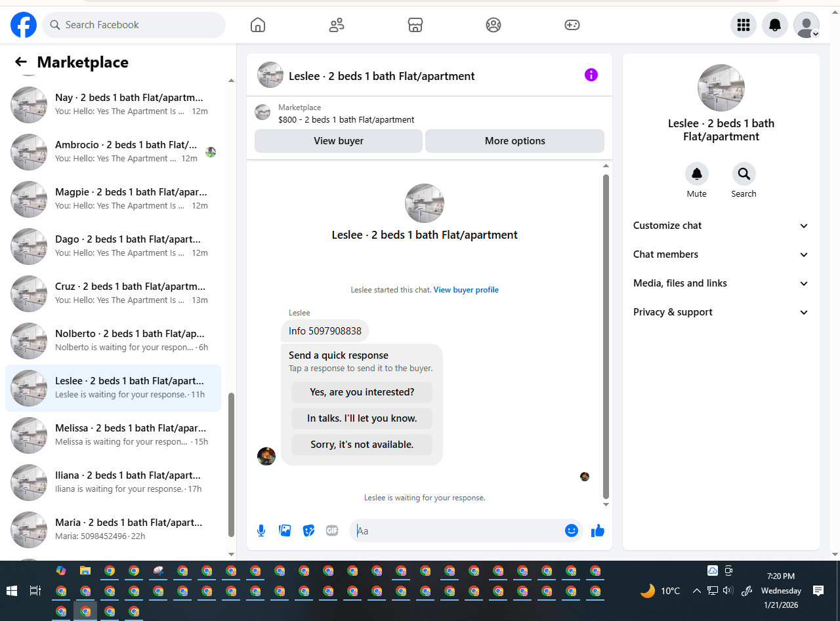Send "Sorry, it's not available." response
Screen dimensions: 840x621
point(362,445)
